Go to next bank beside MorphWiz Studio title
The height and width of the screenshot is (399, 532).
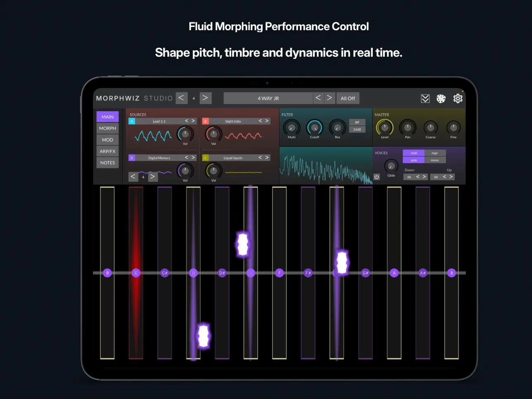205,98
